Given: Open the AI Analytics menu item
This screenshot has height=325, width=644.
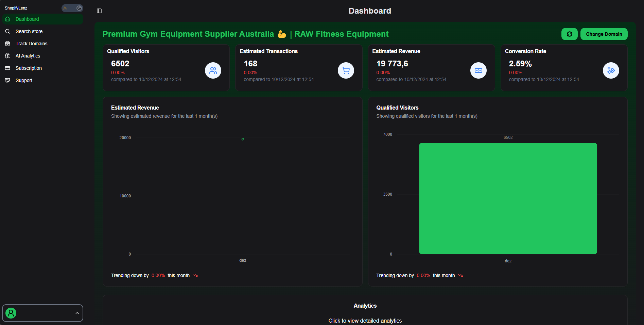Looking at the screenshot, I should [x=42, y=56].
